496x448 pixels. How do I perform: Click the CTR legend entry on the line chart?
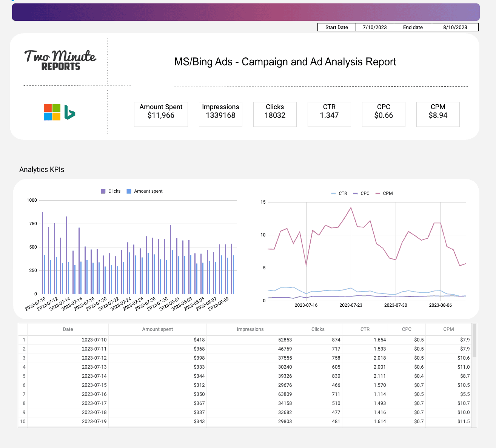pyautogui.click(x=339, y=193)
